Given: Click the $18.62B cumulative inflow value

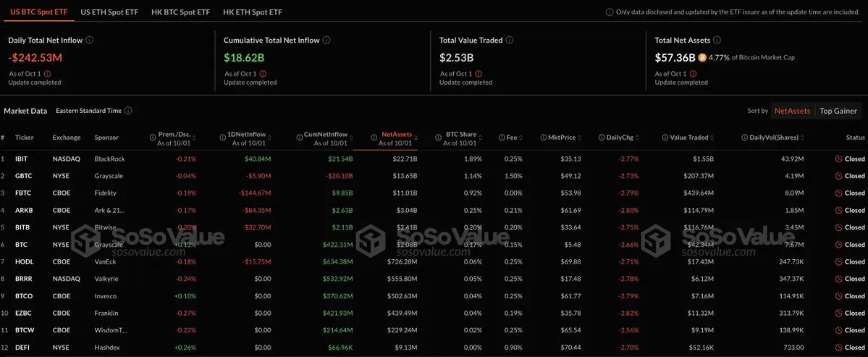Looking at the screenshot, I should [243, 57].
